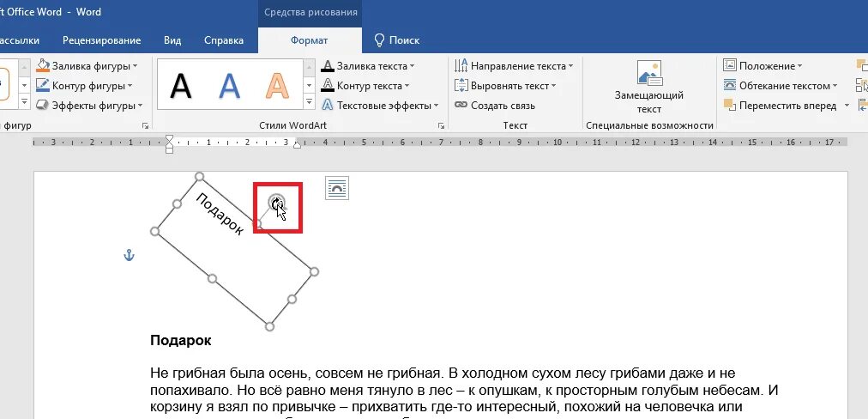This screenshot has width=868, height=419.
Task: Open the Текстовые эффекты menu
Action: (380, 106)
